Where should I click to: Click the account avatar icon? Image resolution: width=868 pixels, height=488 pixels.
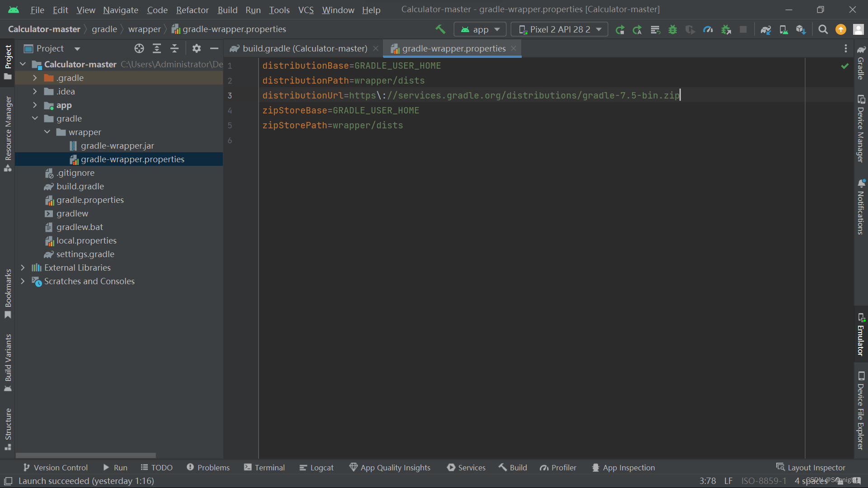pyautogui.click(x=858, y=30)
